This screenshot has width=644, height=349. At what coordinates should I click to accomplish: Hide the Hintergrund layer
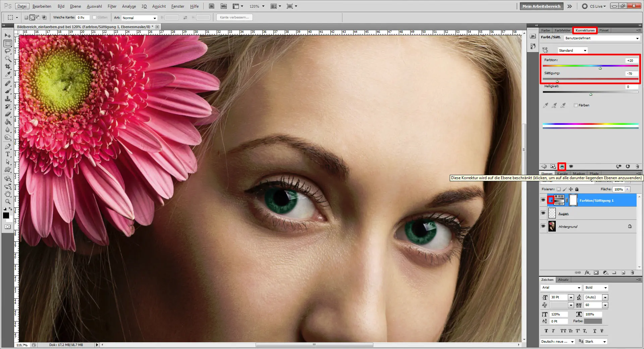pyautogui.click(x=543, y=226)
